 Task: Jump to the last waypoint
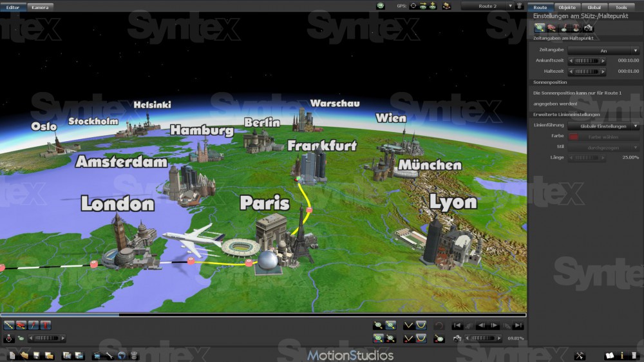(x=518, y=325)
